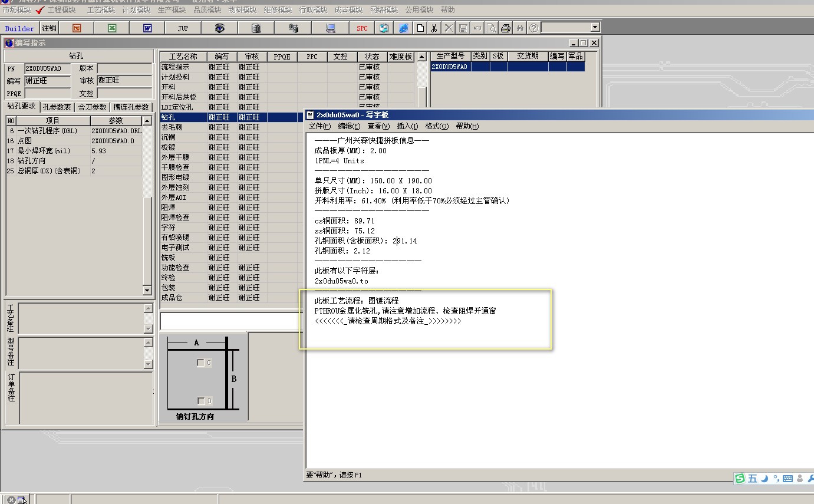Open the question mark help icon

click(533, 28)
